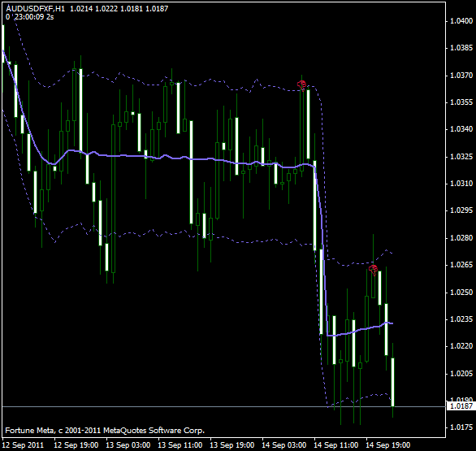Click the 1.0280 price scale label
This screenshot has width=476, height=451.
click(x=461, y=238)
